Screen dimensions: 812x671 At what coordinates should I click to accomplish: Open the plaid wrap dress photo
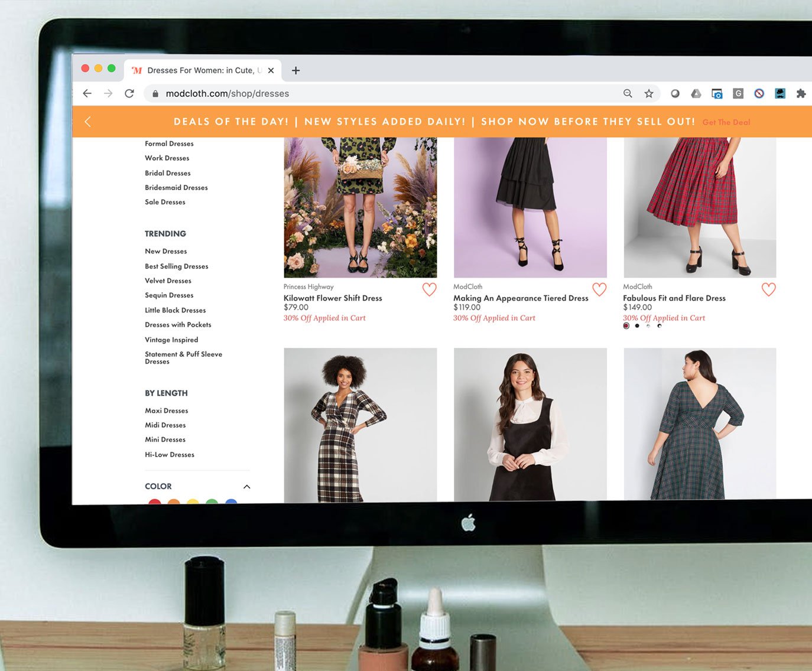click(x=360, y=425)
